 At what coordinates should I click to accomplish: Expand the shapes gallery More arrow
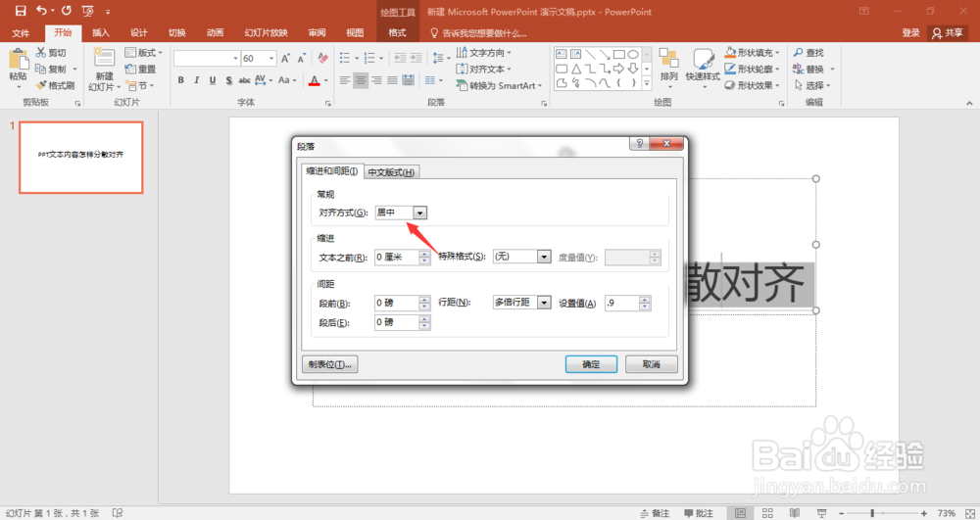coord(646,82)
